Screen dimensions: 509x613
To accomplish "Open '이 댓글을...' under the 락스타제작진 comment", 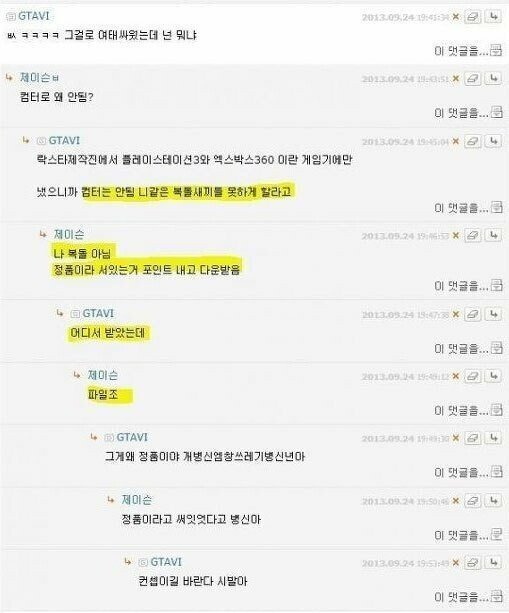I will pyautogui.click(x=462, y=208).
